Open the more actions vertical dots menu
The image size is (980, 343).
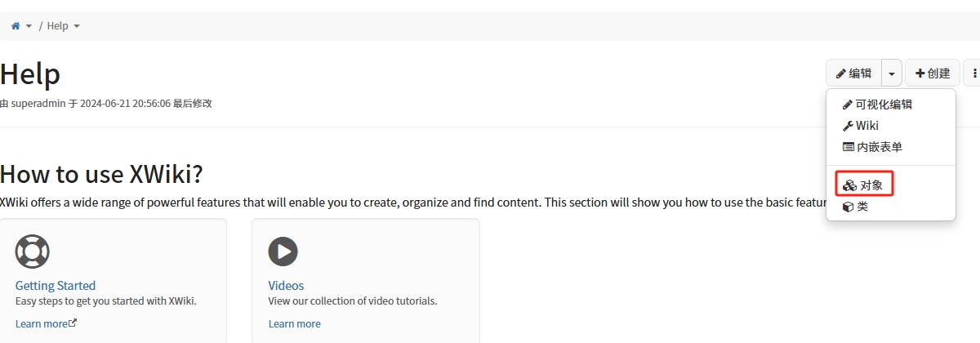coord(974,73)
